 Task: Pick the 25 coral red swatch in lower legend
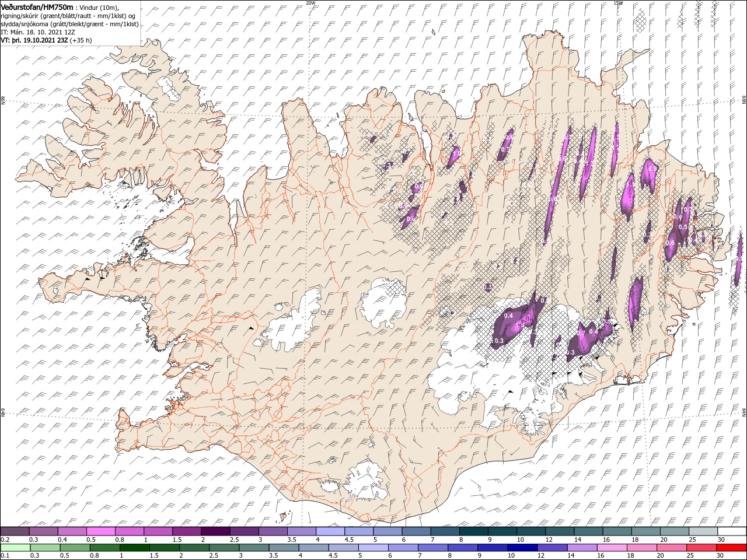[701, 548]
